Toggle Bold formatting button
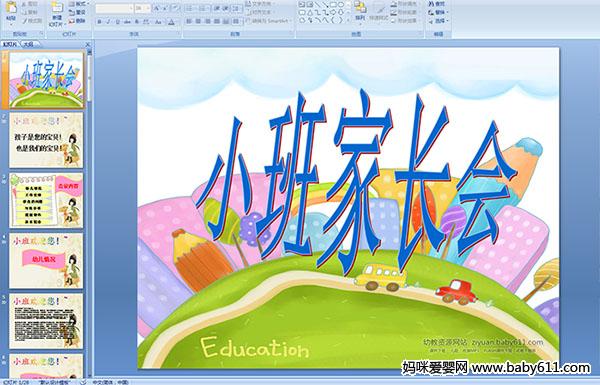 (x=99, y=22)
